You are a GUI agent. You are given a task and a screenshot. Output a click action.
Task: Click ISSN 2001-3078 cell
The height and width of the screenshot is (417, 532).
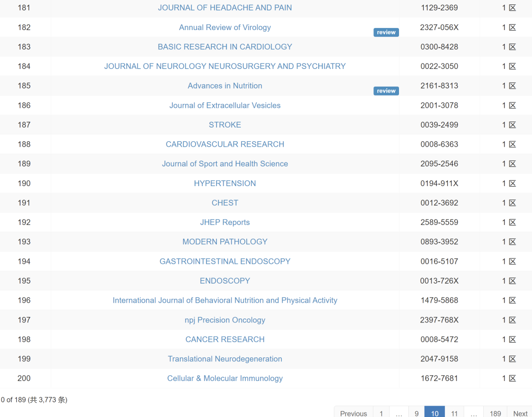439,105
